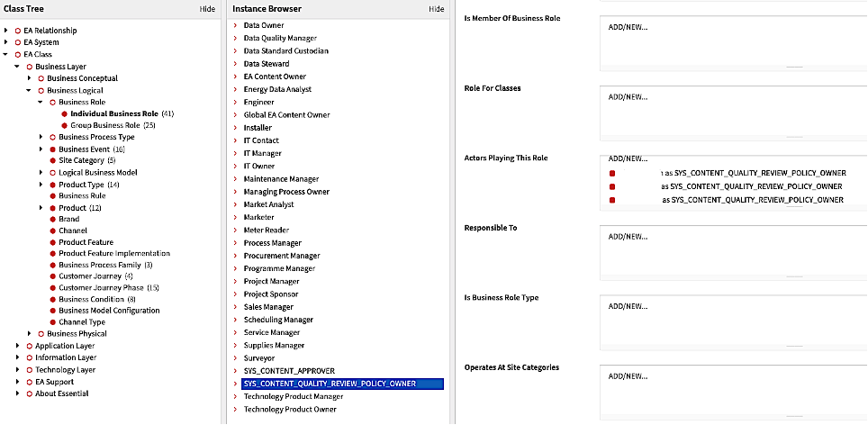
Task: Click the red dot beside Individual Business Role
Action: pyautogui.click(x=65, y=114)
